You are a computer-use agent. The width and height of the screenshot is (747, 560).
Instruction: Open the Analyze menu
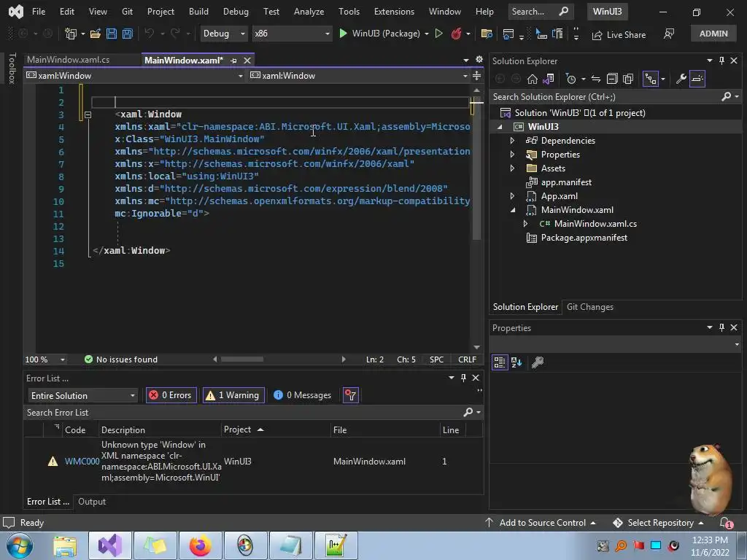click(309, 12)
